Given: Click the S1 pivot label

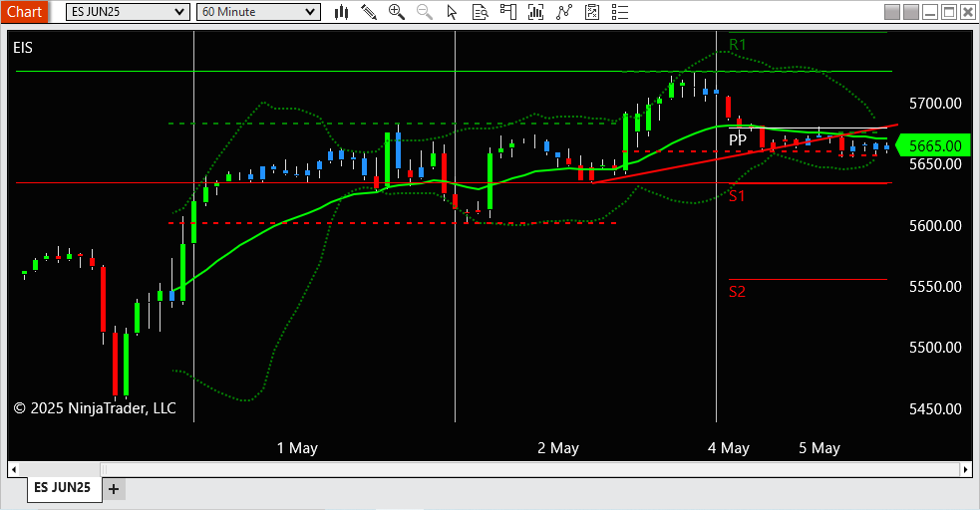Looking at the screenshot, I should point(737,196).
